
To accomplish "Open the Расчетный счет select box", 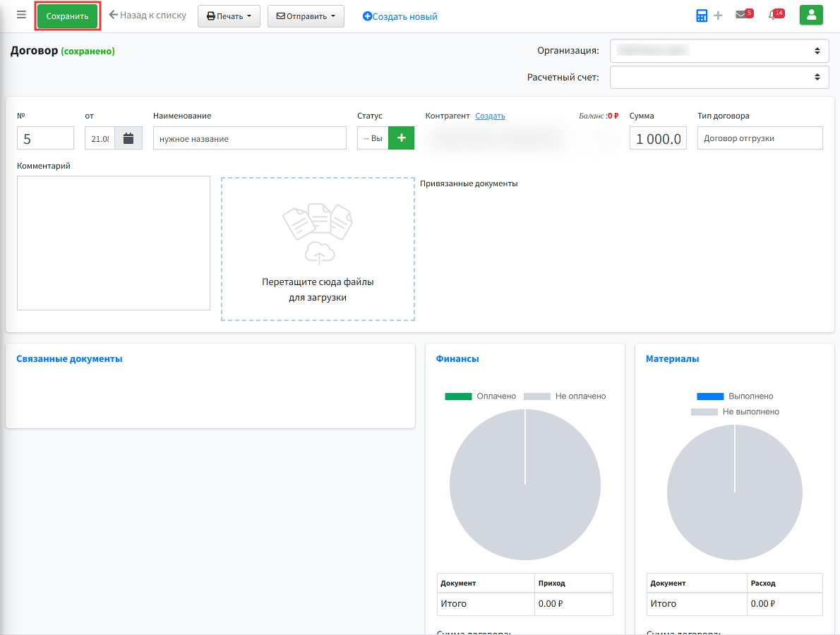I will (x=719, y=77).
